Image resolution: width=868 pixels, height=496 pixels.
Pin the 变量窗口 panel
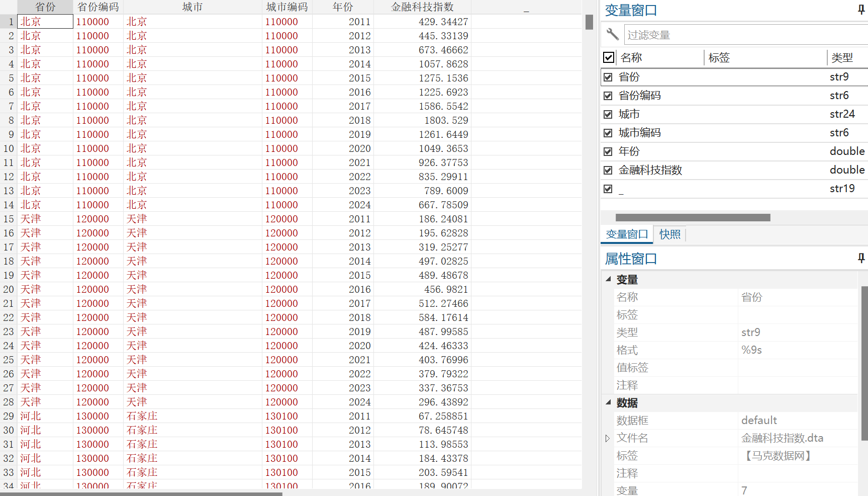pyautogui.click(x=861, y=10)
